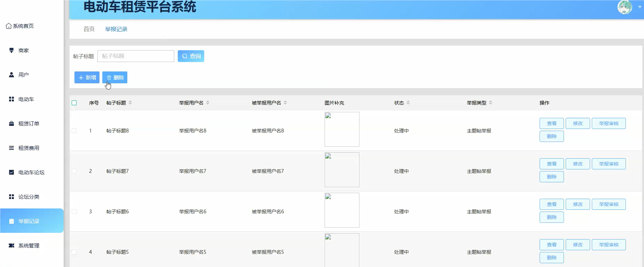Image resolution: width=644 pixels, height=267 pixels.
Task: Click 删除 for row 帖子标题6
Action: pyautogui.click(x=552, y=217)
